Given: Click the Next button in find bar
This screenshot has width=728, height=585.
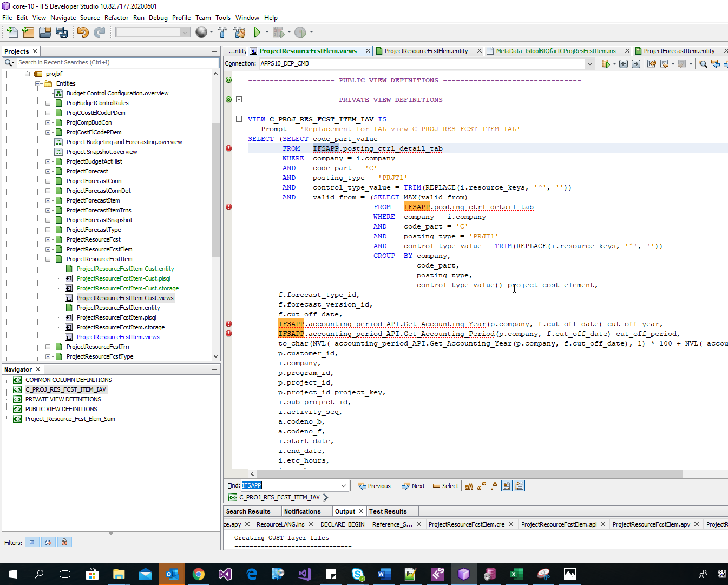Looking at the screenshot, I should tap(413, 486).
